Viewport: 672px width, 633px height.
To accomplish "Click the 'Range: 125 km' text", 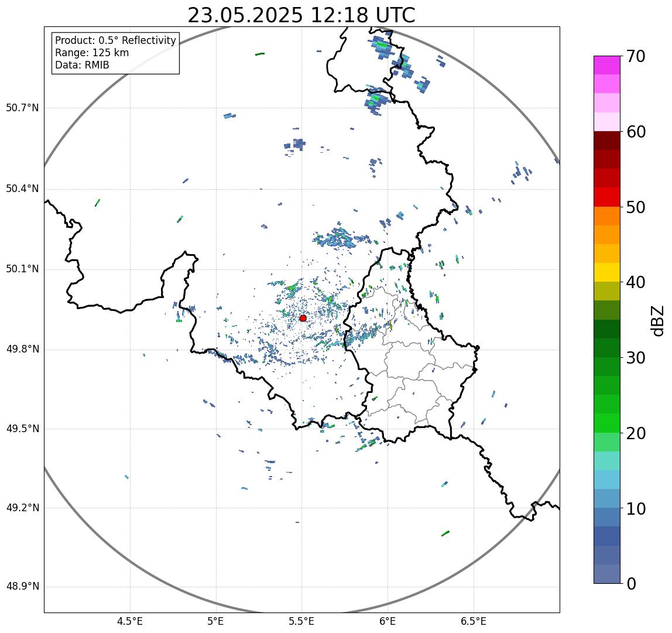I will (x=92, y=53).
